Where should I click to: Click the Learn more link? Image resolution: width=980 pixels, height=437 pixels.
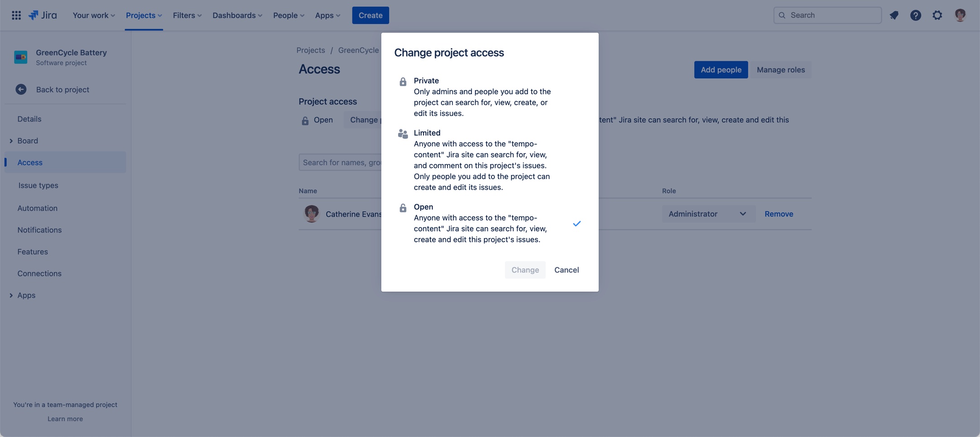pyautogui.click(x=65, y=419)
